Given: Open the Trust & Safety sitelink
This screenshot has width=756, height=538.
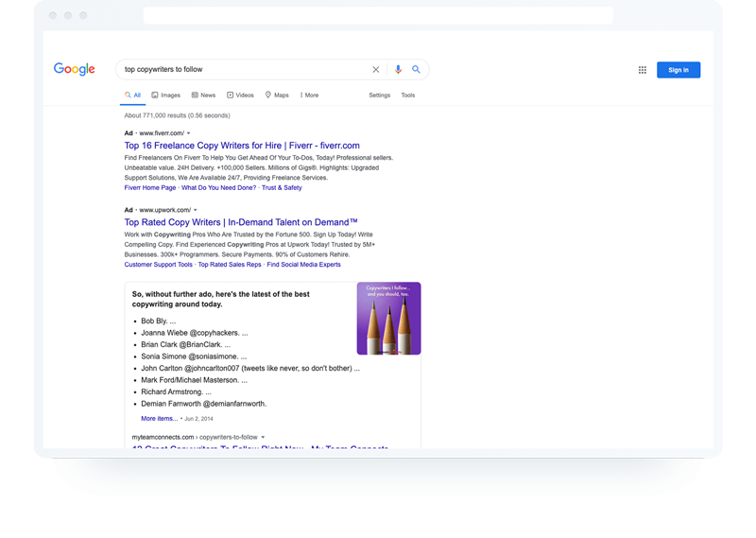Looking at the screenshot, I should coord(282,188).
